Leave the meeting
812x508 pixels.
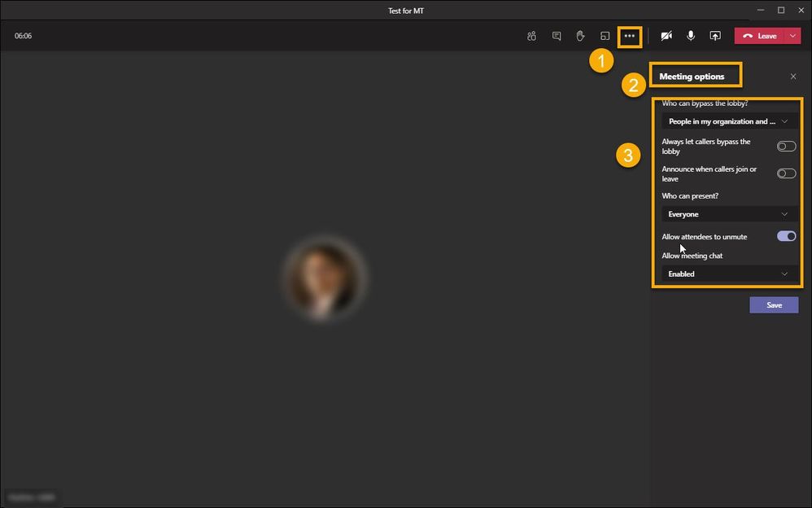pyautogui.click(x=760, y=36)
